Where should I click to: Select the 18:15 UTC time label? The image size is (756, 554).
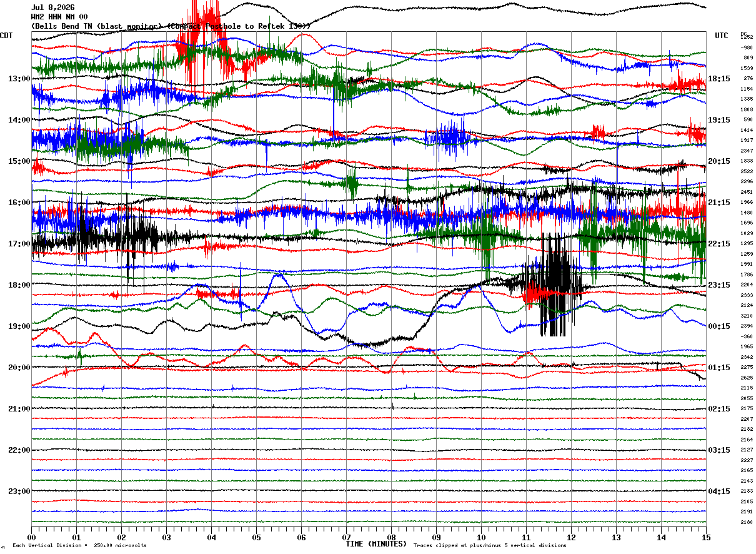719,79
